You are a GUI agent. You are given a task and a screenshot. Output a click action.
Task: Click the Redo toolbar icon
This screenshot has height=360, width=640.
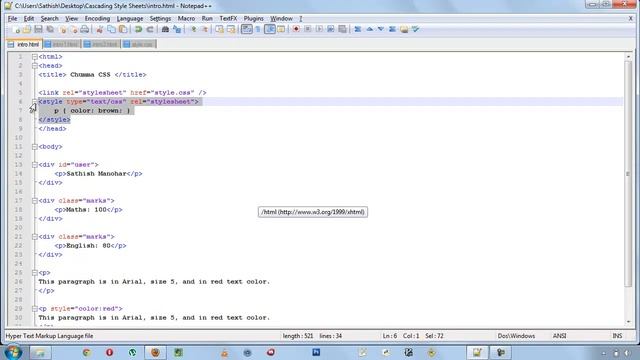150,29
